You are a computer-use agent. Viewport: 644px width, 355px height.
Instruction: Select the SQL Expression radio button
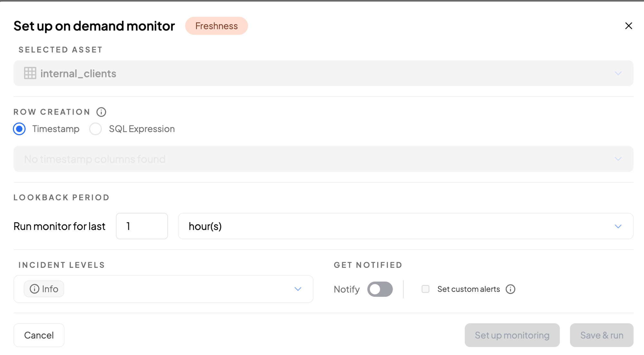coord(96,129)
